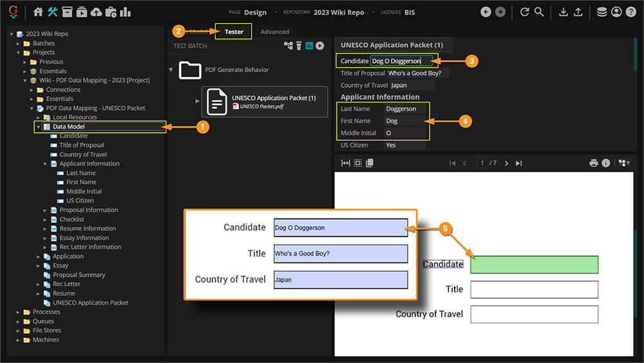
Task: Collapse the Data Model tree node
Action: point(38,127)
